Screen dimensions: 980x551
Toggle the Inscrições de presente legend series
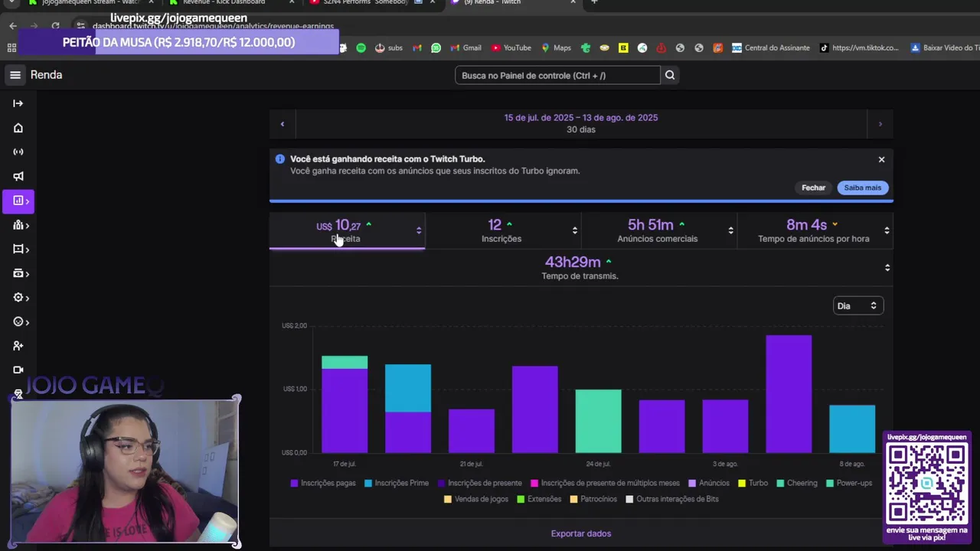(x=479, y=483)
